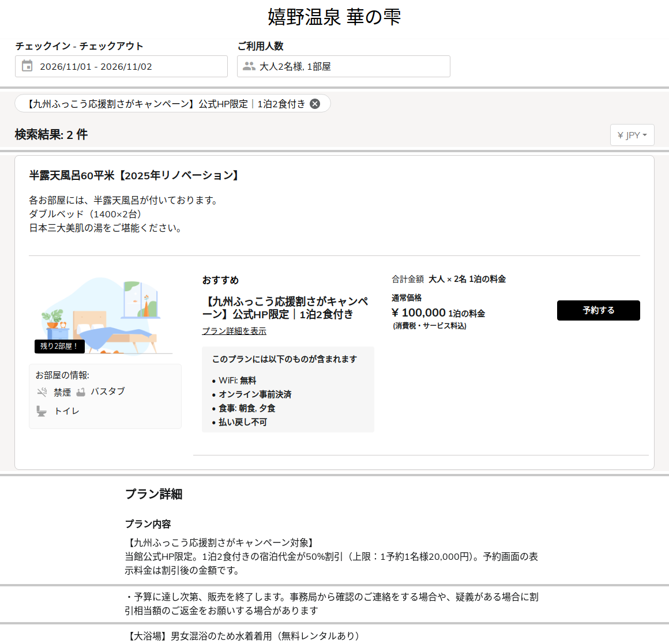669x644 pixels.
Task: Open the check-in/check-out date field
Action: pyautogui.click(x=121, y=66)
